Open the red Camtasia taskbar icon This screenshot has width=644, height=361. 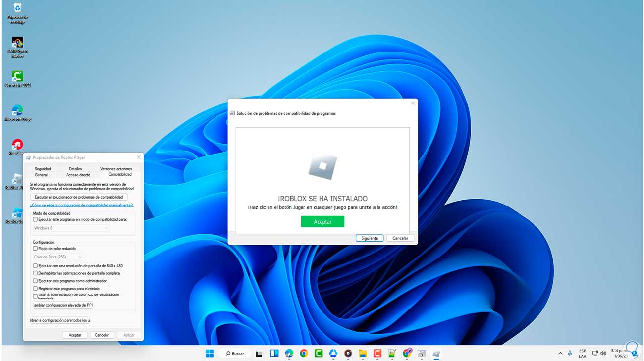[377, 353]
